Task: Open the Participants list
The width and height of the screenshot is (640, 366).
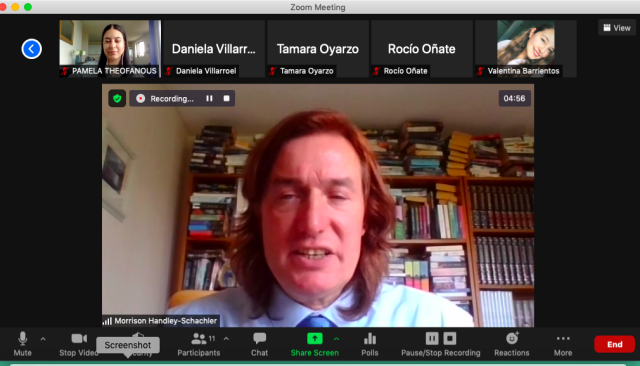Action: (x=199, y=344)
